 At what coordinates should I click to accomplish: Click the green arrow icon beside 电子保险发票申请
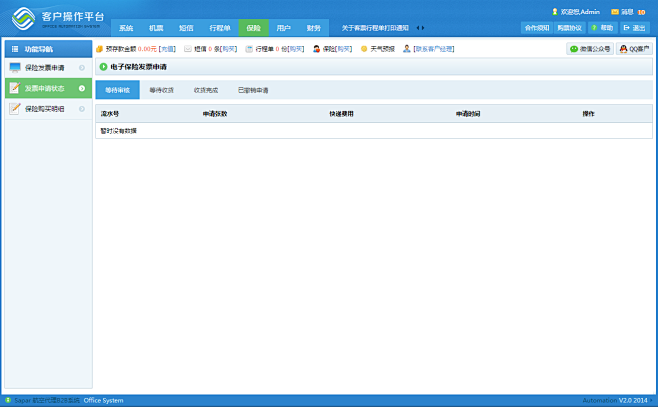tap(103, 67)
